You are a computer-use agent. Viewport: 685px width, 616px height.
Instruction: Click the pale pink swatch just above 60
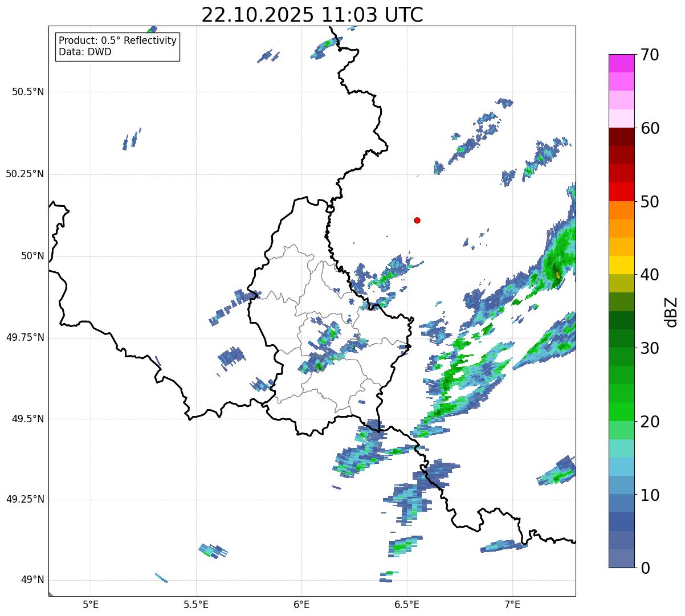[x=622, y=119]
